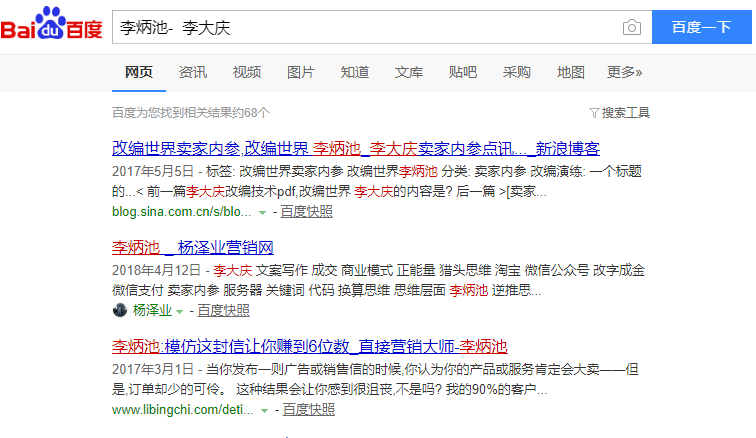Open 百度快照 for the 杨泽业 result

click(x=224, y=311)
